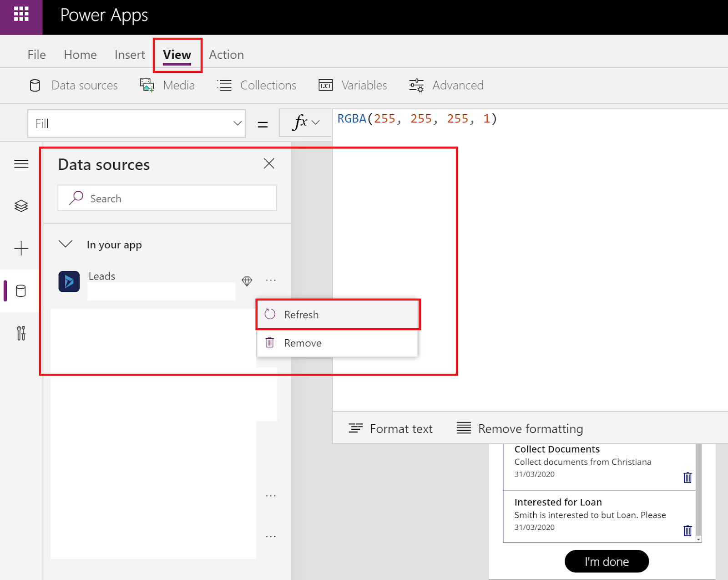The image size is (728, 580).
Task: Select the View tab
Action: [x=177, y=55]
